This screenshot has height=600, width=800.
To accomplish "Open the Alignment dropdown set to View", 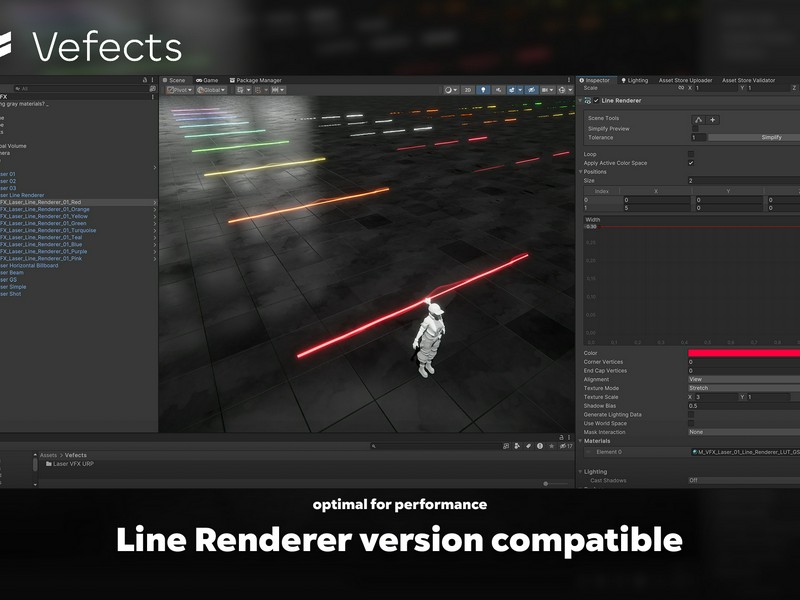I will click(744, 379).
